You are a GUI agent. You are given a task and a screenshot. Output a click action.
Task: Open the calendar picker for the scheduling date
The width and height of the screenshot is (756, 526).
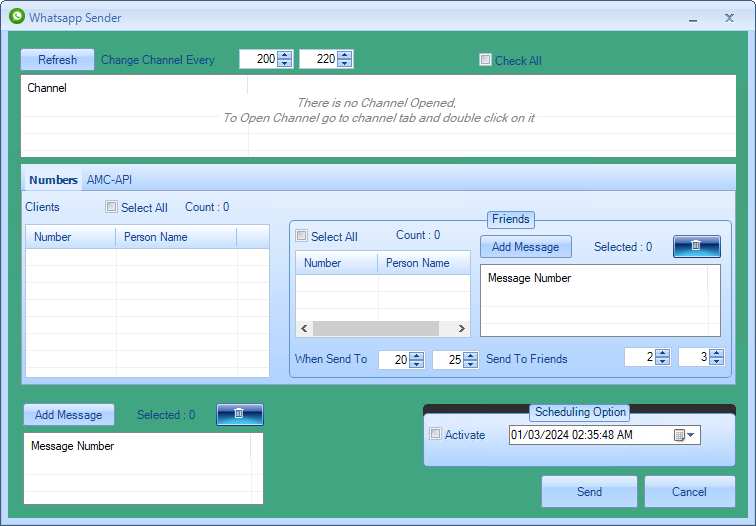tap(684, 435)
